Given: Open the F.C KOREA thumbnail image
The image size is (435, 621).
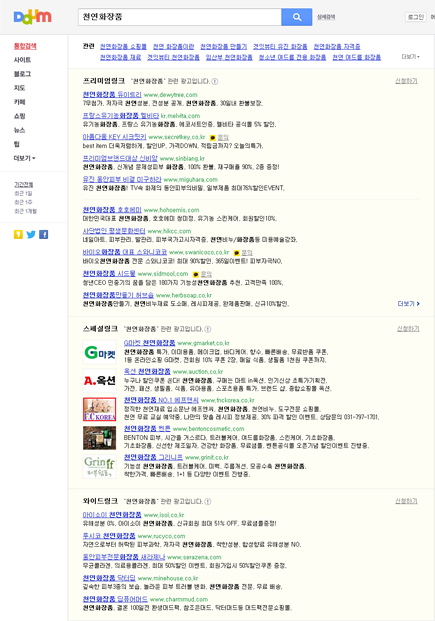Looking at the screenshot, I should point(99,409).
